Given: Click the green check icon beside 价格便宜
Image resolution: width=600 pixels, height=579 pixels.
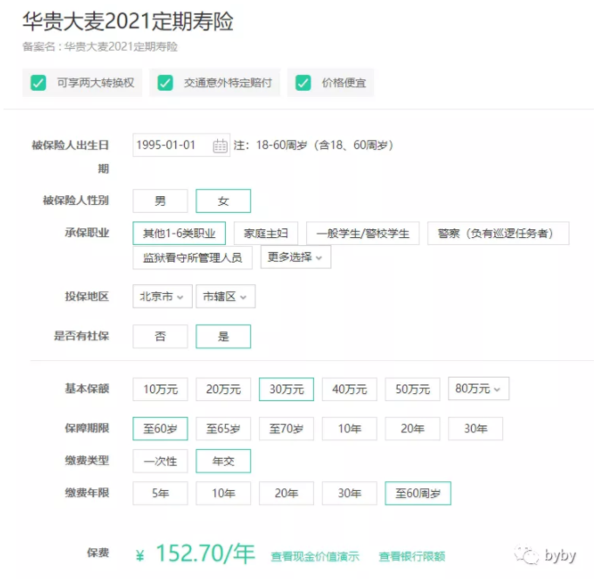Looking at the screenshot, I should pos(303,83).
